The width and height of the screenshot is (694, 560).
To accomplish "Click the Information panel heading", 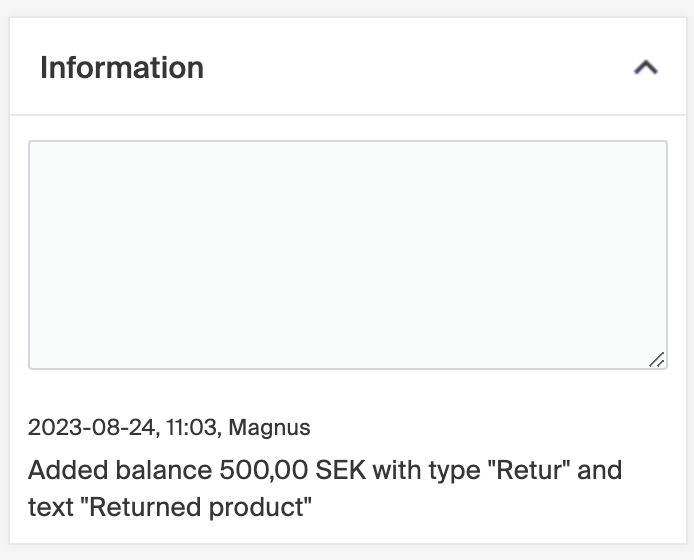I will point(122,68).
